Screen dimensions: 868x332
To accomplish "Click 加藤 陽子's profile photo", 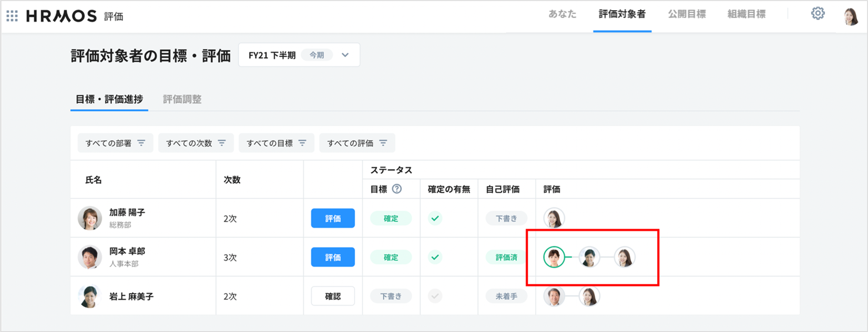I will tap(90, 218).
